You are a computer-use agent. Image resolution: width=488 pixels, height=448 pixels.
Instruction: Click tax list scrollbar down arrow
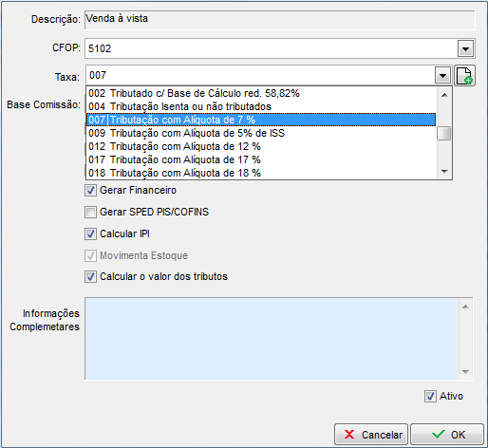444,172
